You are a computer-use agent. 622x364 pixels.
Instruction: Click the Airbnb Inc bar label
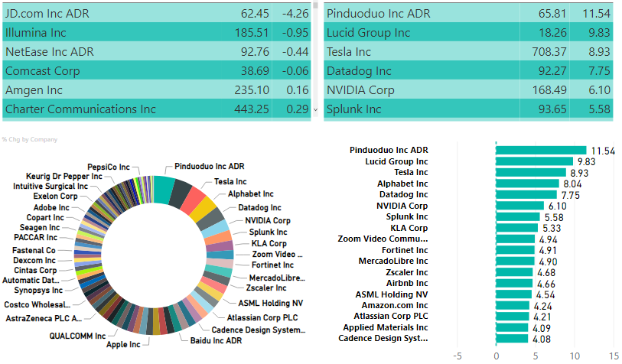[x=407, y=283]
